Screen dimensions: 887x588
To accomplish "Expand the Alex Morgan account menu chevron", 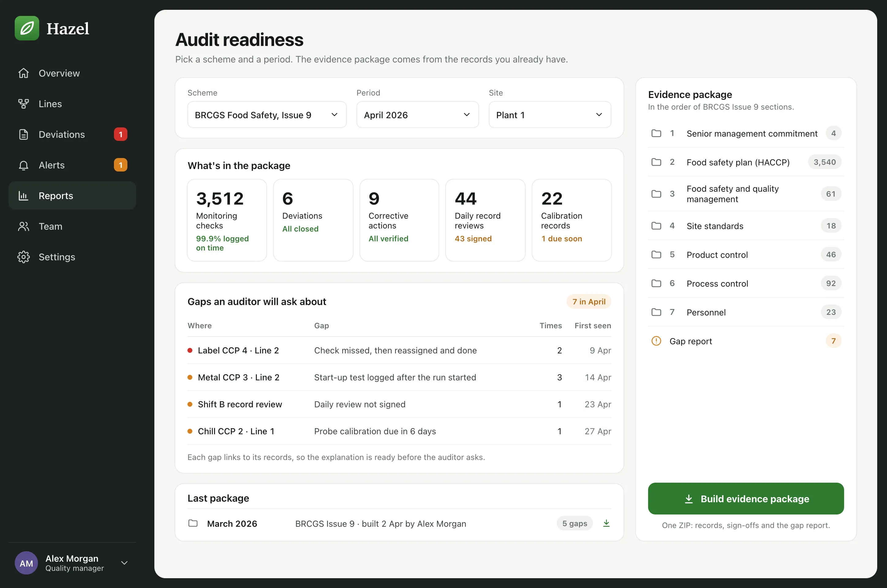I will click(125, 563).
